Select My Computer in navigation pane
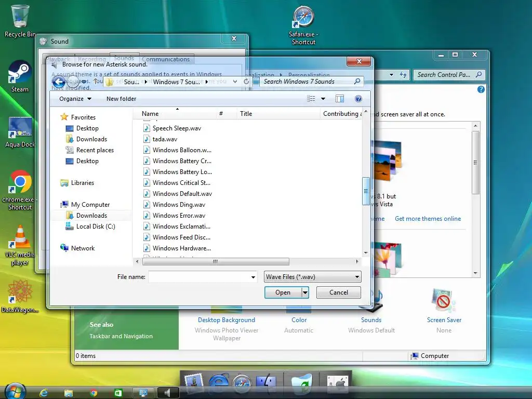Image resolution: width=532 pixels, height=399 pixels. coord(90,205)
